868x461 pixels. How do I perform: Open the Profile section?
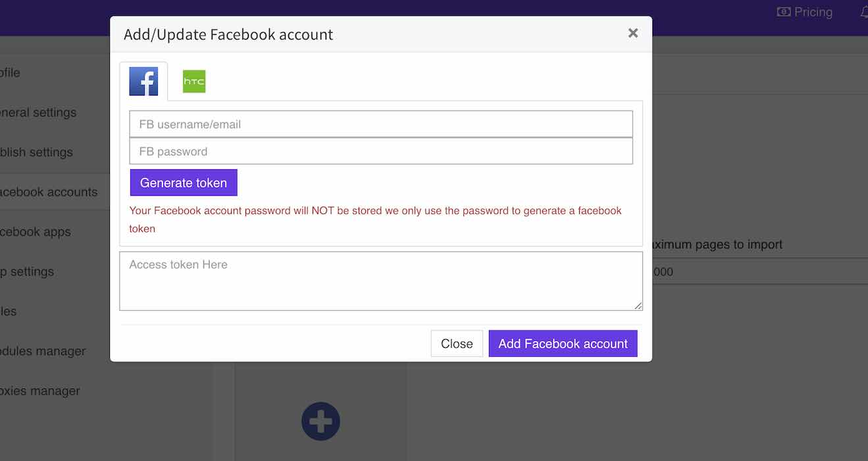10,72
